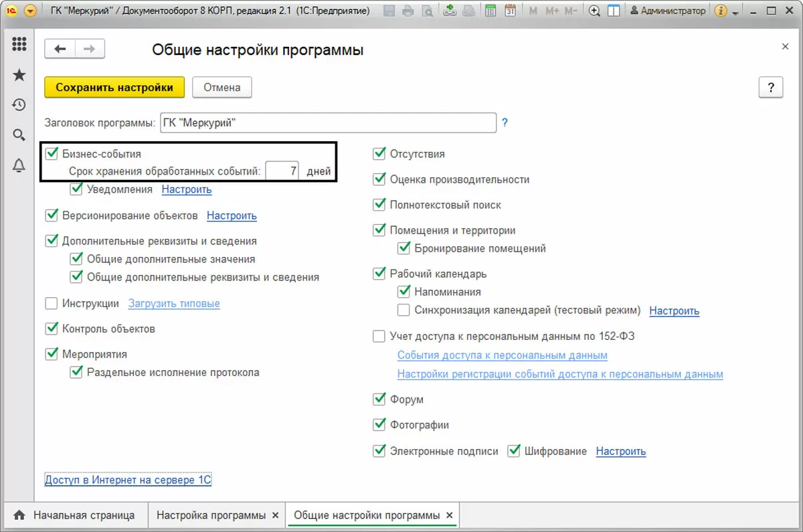Click the M+ memory button
This screenshot has height=532, width=803.
point(552,11)
